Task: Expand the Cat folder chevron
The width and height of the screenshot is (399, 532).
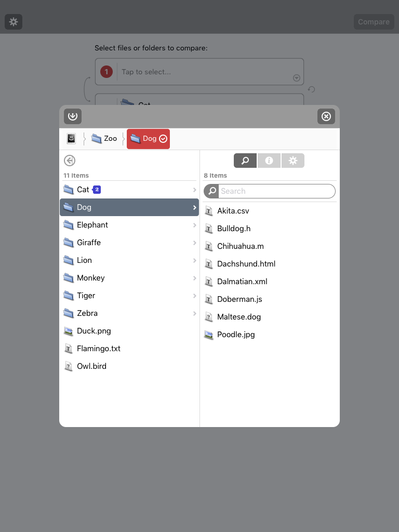Action: [195, 190]
